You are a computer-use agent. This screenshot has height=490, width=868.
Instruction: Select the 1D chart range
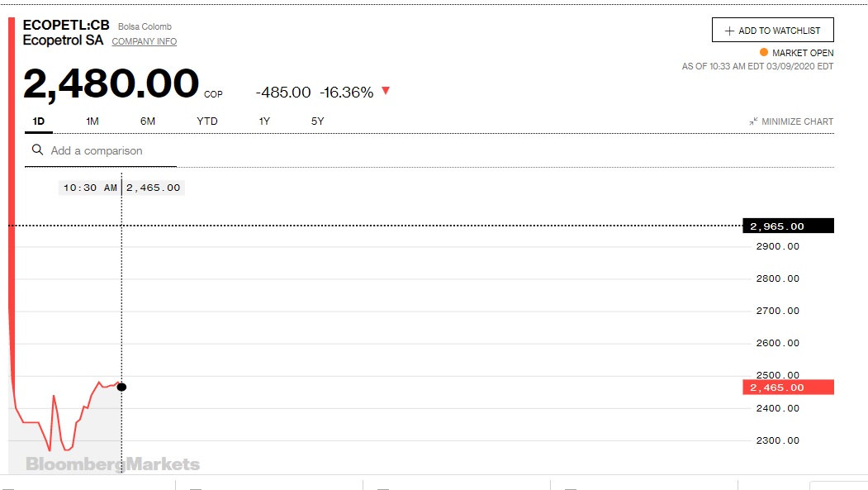[x=38, y=121]
